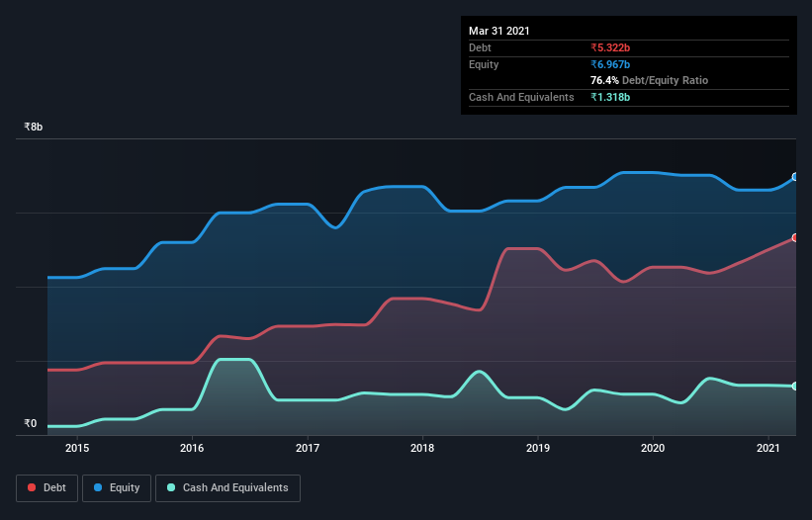Click the 76.4% Debt/Equity Ratio text
This screenshot has width=812, height=520.
tap(650, 80)
